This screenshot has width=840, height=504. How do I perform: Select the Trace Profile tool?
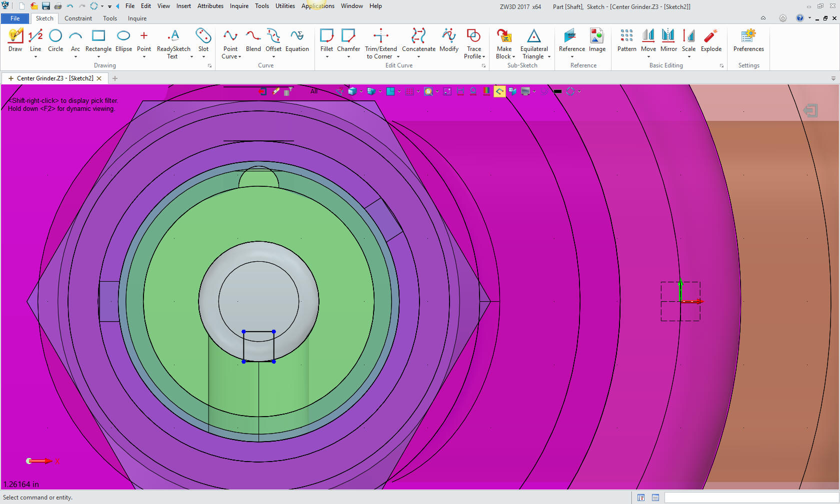(x=474, y=43)
